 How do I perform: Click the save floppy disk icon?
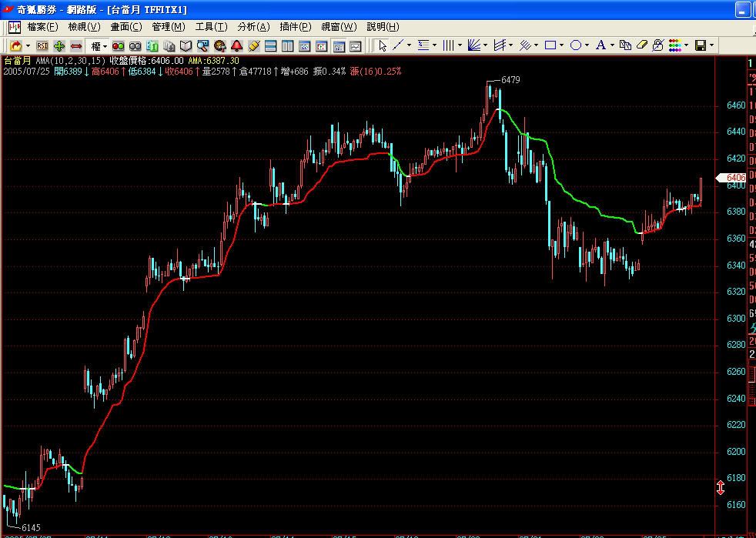[701, 45]
